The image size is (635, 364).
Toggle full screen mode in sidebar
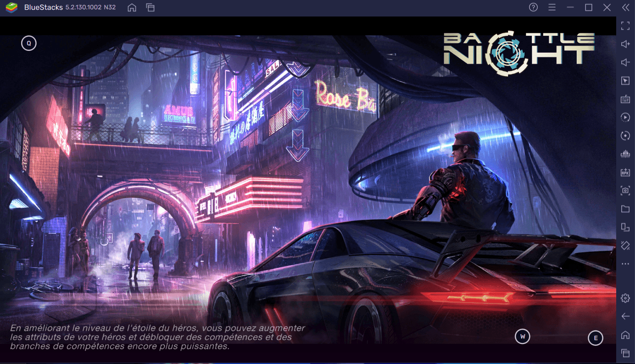pyautogui.click(x=625, y=26)
